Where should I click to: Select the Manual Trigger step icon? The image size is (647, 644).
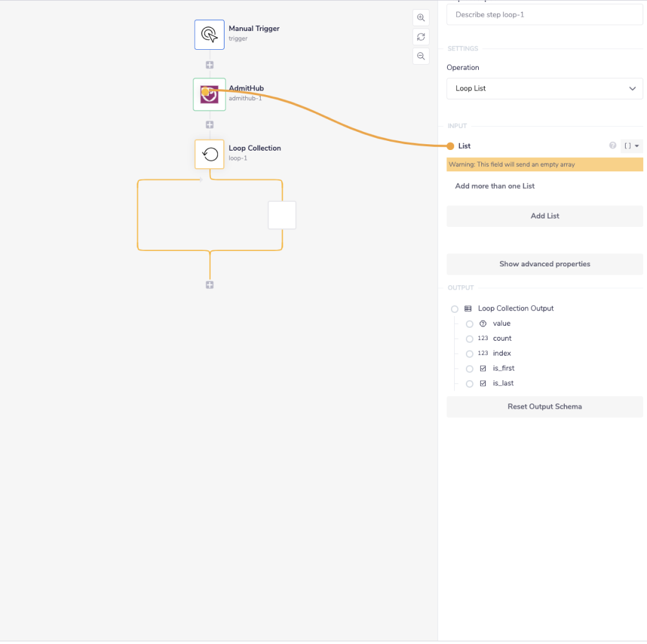210,34
